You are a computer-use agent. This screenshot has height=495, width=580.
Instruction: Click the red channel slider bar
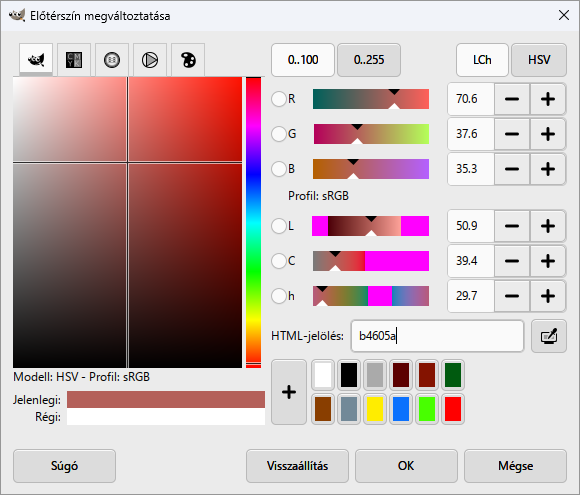(x=371, y=99)
